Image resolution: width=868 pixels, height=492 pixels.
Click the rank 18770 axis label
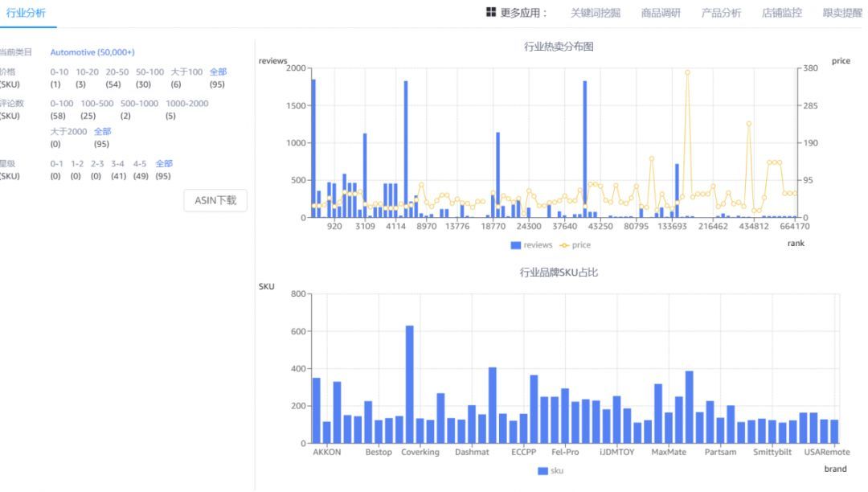(x=493, y=227)
